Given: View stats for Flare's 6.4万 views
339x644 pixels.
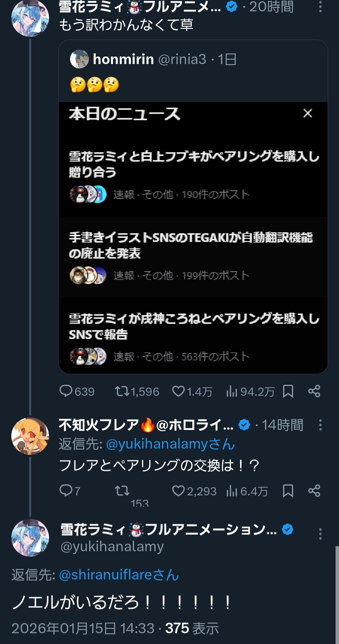Looking at the screenshot, I should (232, 491).
